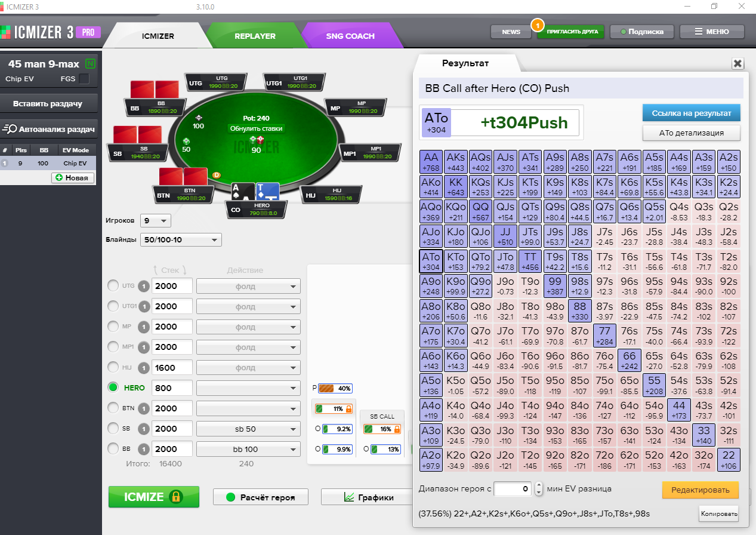Screen dimensions: 756x535
Task: Click the gray 1 badge in the MP row
Action: (144, 327)
